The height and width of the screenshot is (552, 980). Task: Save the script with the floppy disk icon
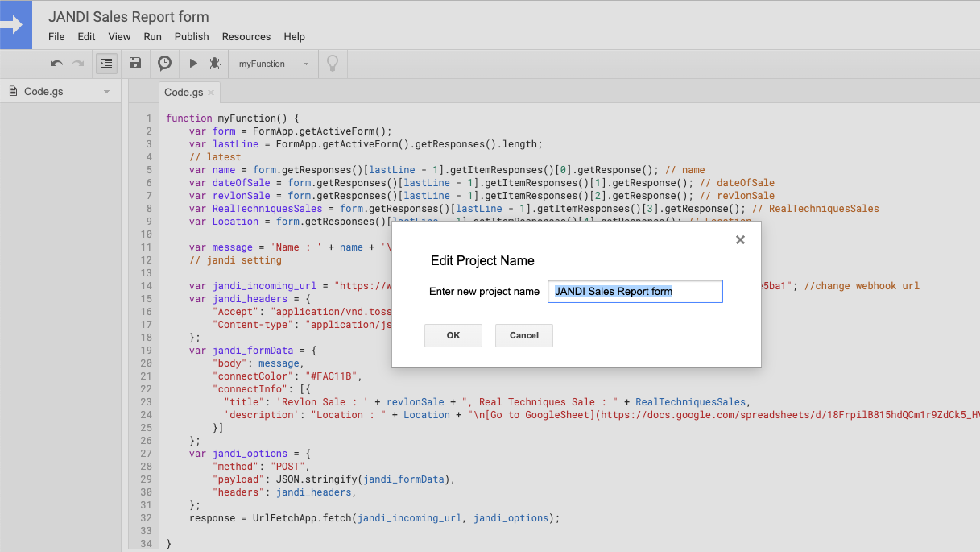tap(135, 64)
